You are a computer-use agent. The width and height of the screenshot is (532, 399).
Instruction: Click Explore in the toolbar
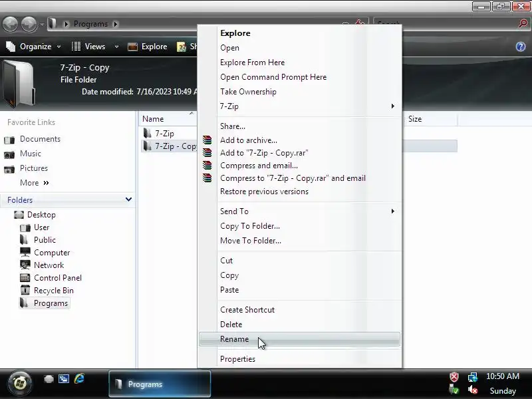pos(148,47)
